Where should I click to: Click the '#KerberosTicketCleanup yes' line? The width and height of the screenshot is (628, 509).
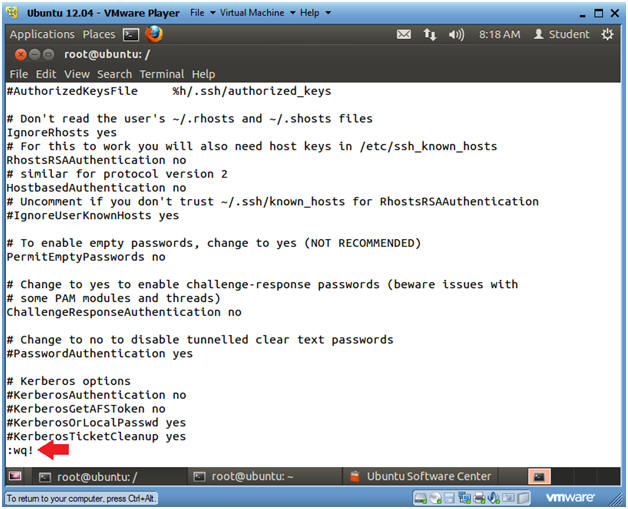97,437
